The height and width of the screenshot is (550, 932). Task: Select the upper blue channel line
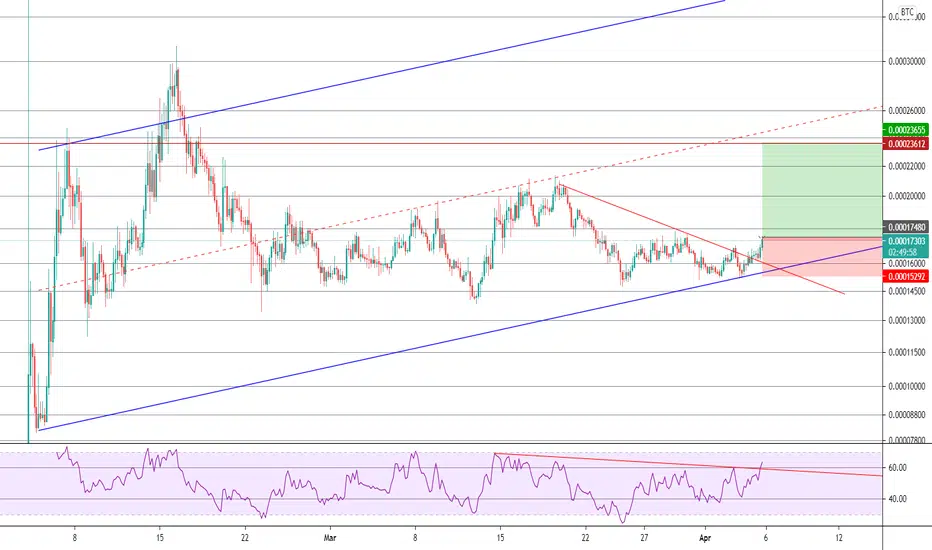coord(382,76)
